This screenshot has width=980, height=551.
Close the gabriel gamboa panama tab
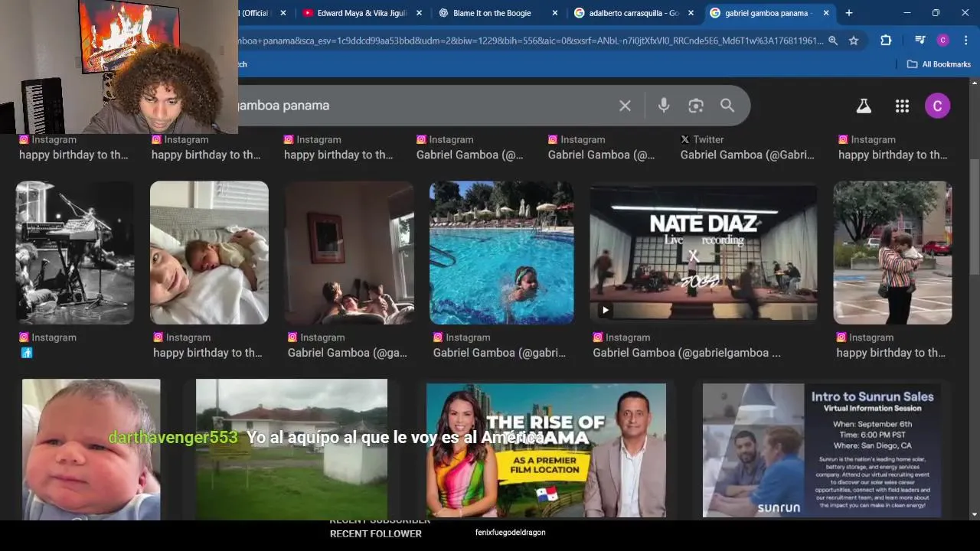tap(826, 13)
